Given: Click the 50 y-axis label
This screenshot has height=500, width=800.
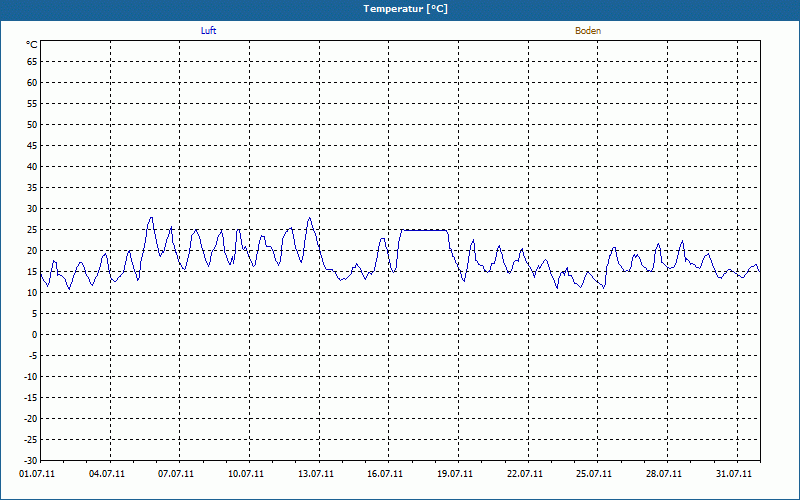Looking at the screenshot, I should click(x=32, y=124).
